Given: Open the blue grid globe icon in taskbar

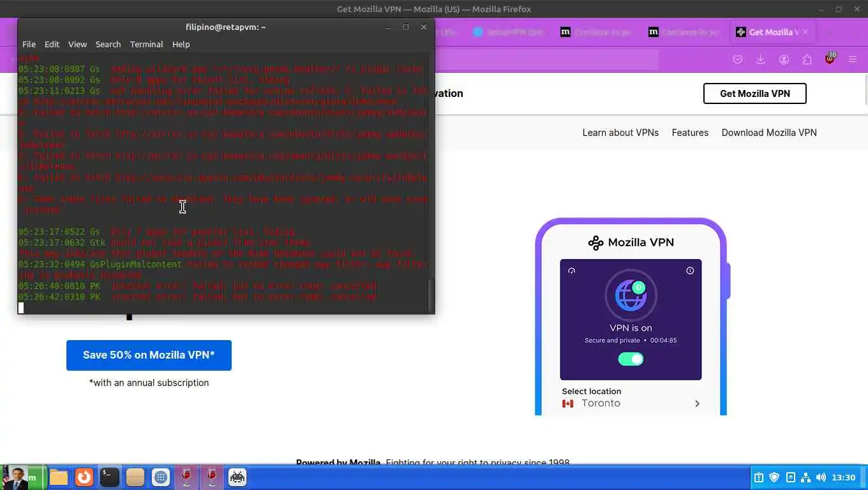Looking at the screenshot, I should pos(161,477).
